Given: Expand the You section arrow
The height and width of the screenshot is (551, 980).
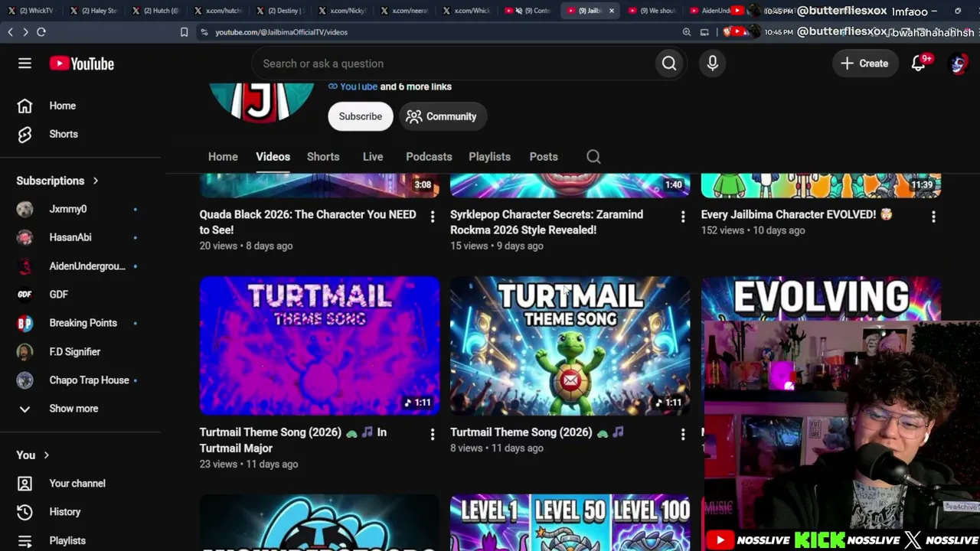Looking at the screenshot, I should [x=46, y=455].
